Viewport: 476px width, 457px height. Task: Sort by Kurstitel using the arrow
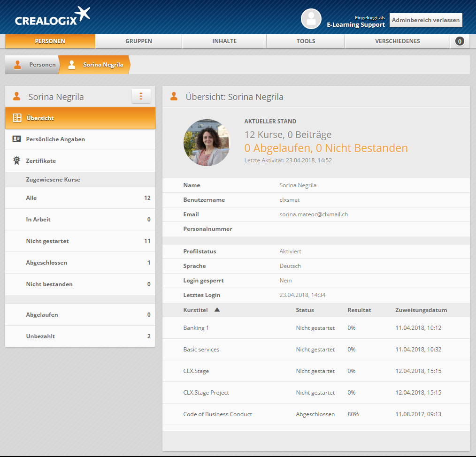(x=217, y=310)
